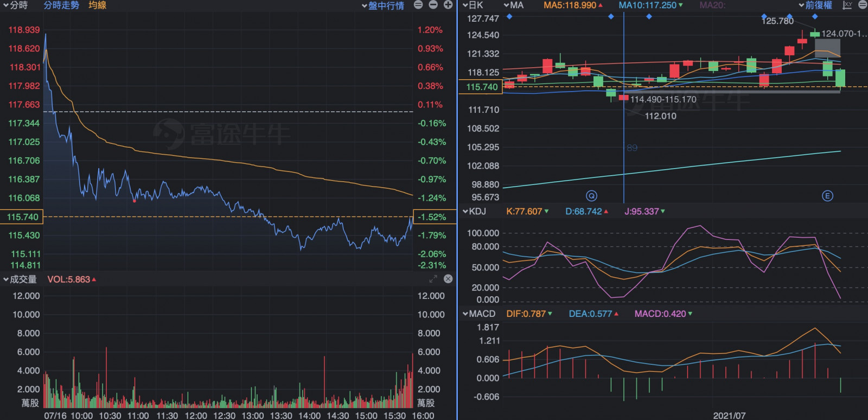
Task: Maximize the 成交量 volume panel with the expand arrows
Action: (x=433, y=279)
